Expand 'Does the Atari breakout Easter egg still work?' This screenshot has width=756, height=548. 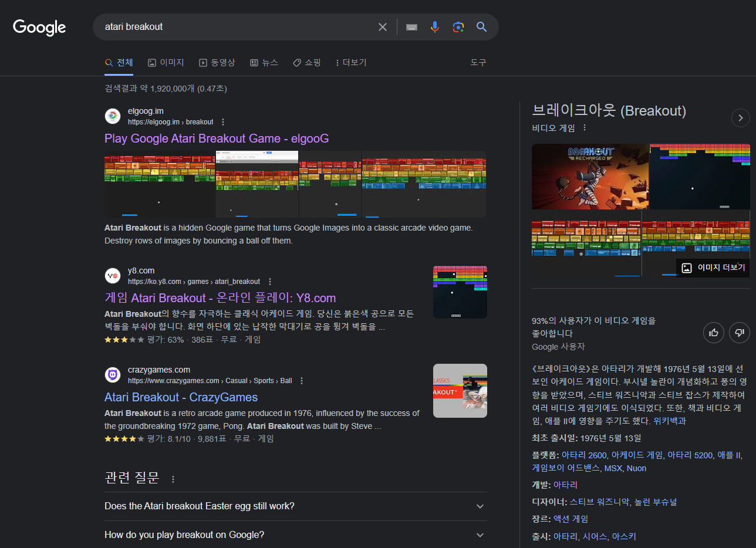click(295, 506)
